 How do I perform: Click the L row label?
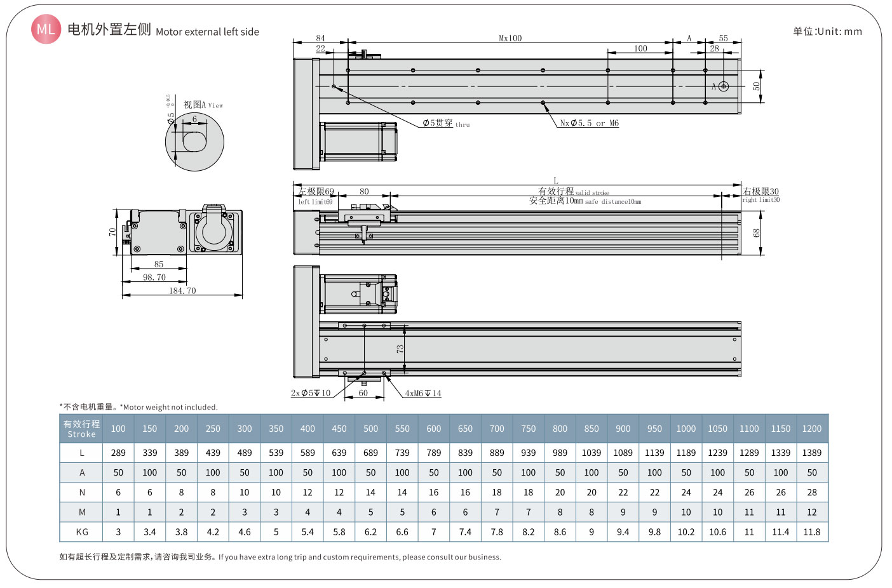[x=82, y=453]
